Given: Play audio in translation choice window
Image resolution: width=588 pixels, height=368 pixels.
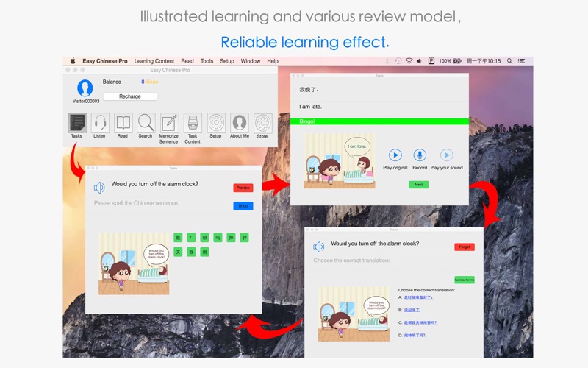Looking at the screenshot, I should point(318,247).
